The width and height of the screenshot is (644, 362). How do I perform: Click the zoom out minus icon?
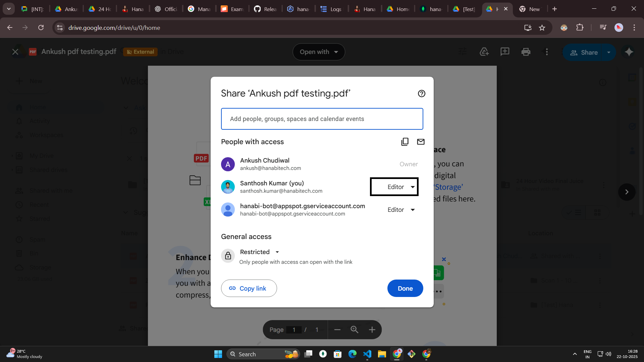click(x=337, y=330)
